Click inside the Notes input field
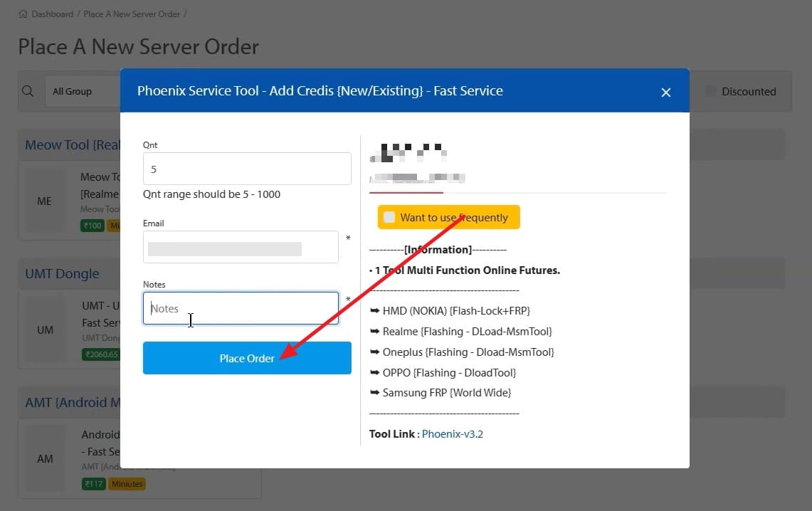 (x=241, y=308)
